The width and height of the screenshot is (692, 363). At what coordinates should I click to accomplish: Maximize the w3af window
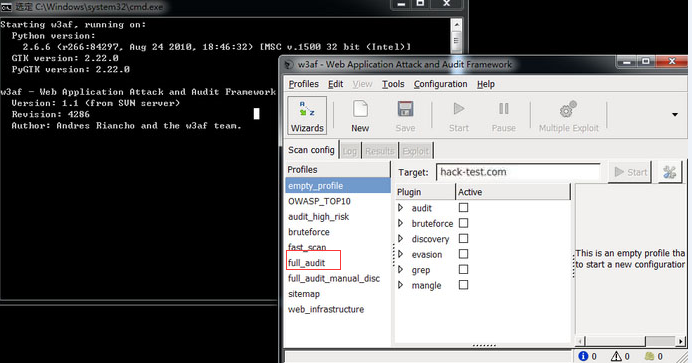[x=646, y=61]
